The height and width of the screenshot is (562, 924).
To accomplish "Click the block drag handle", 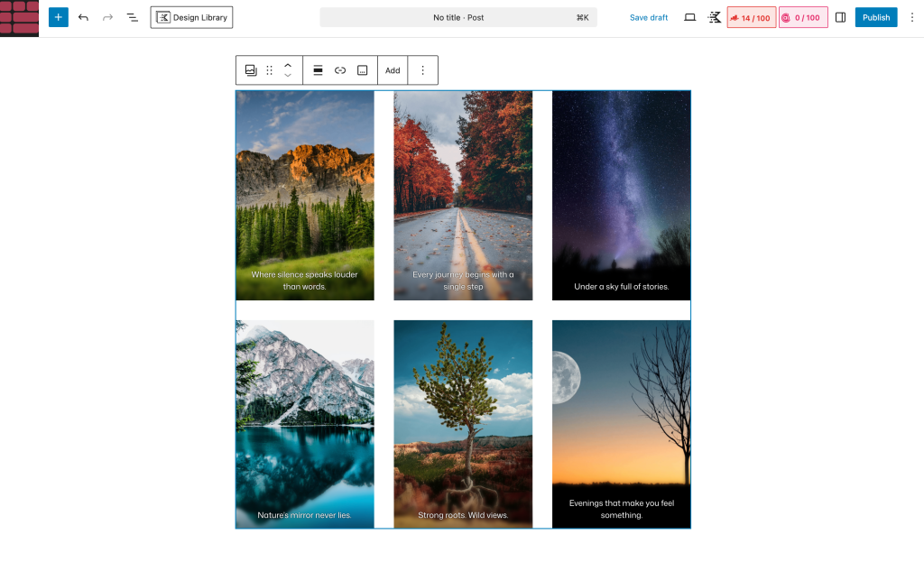I will point(269,70).
